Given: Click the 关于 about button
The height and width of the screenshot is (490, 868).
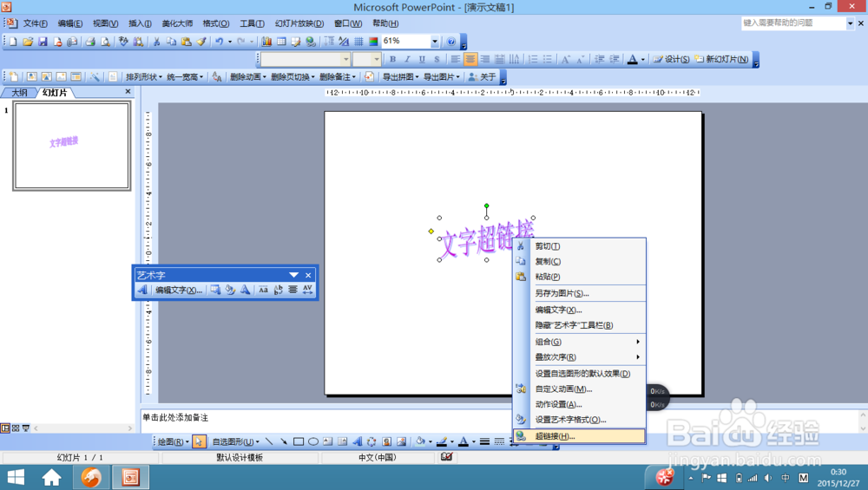Looking at the screenshot, I should (x=482, y=77).
